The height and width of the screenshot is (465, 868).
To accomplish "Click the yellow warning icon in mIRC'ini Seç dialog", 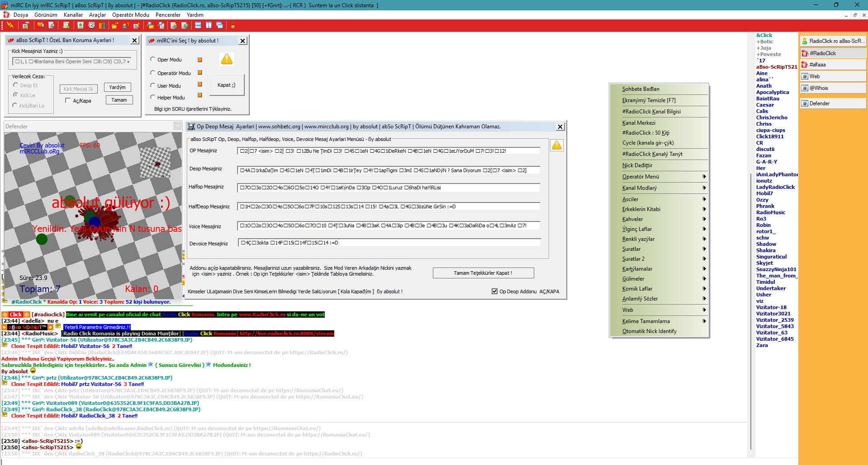I will pyautogui.click(x=227, y=59).
